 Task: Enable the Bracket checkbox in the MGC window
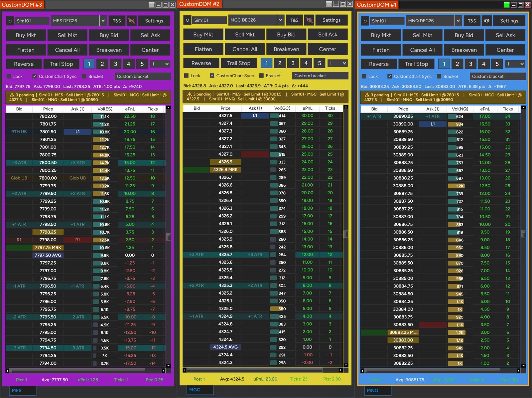[x=261, y=76]
